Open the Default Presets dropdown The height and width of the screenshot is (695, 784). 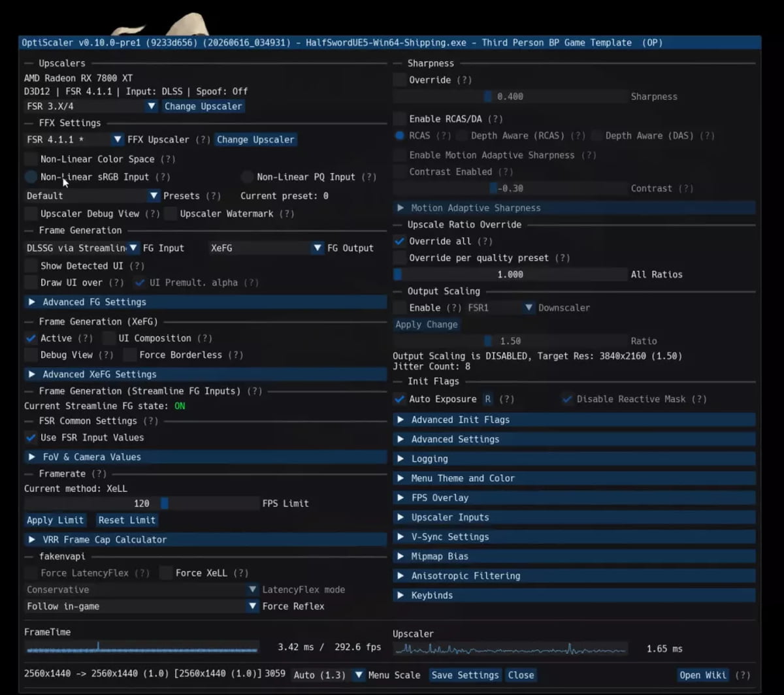click(92, 195)
